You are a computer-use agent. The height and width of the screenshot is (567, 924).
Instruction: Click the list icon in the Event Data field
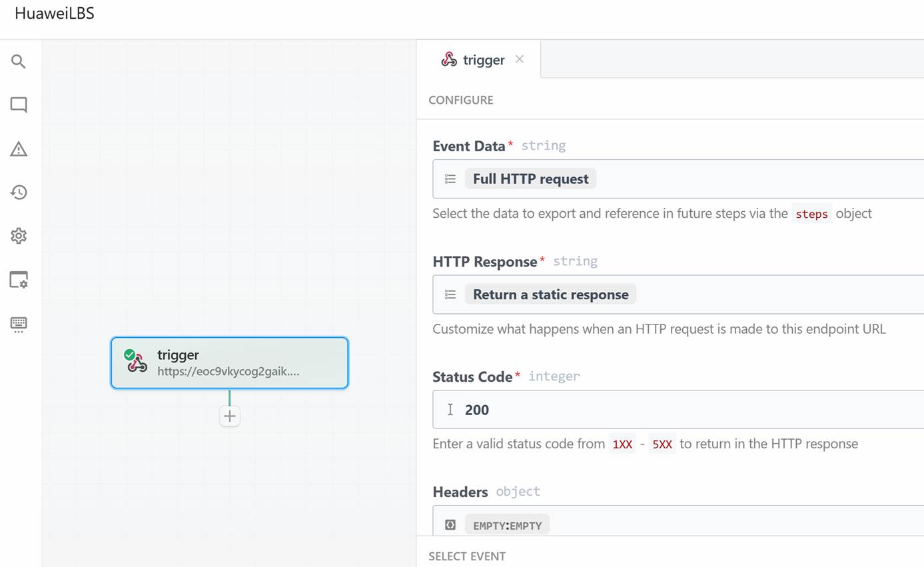pyautogui.click(x=450, y=179)
